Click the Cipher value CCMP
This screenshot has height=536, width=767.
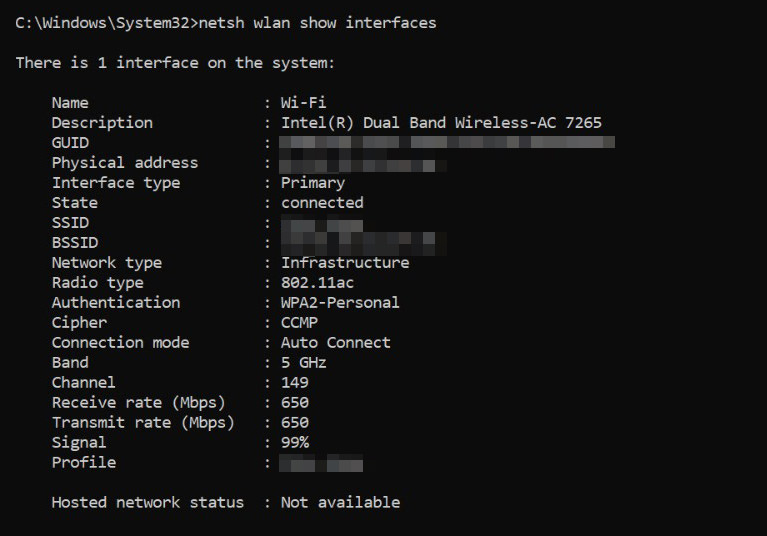tap(299, 323)
